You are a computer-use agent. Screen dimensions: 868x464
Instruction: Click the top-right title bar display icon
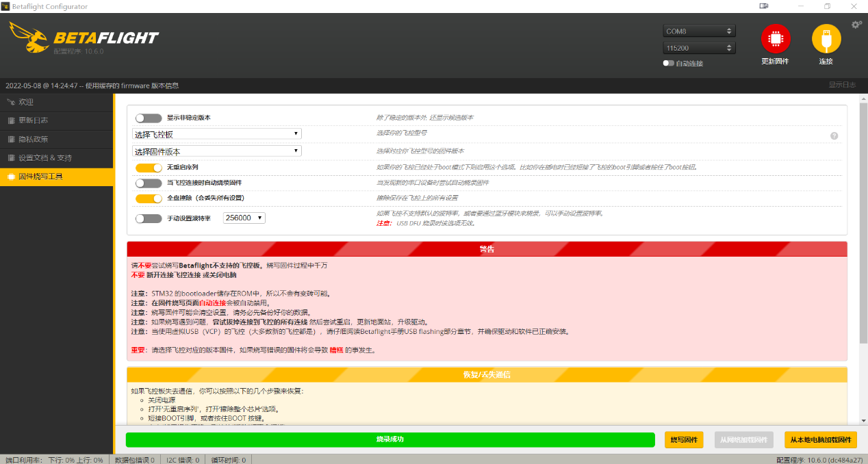[764, 6]
